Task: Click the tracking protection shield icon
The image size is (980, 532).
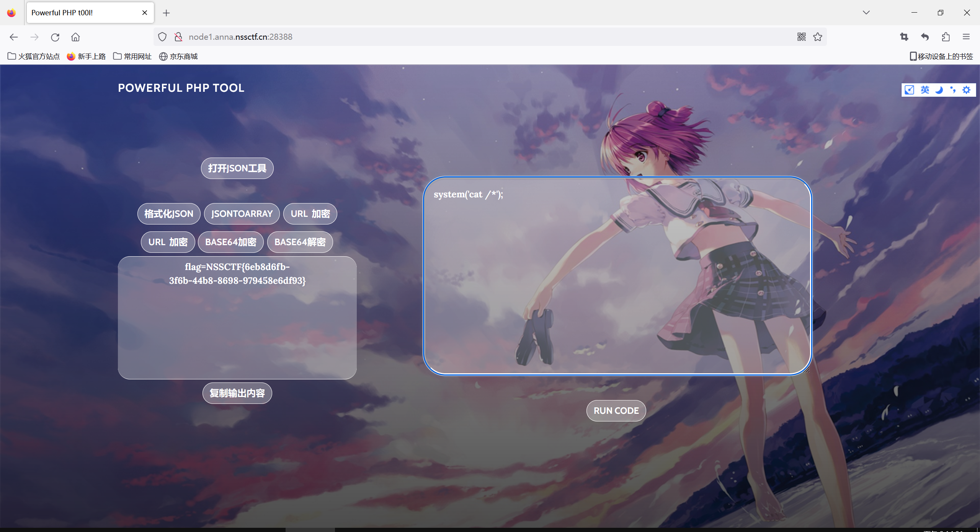Action: [x=162, y=37]
